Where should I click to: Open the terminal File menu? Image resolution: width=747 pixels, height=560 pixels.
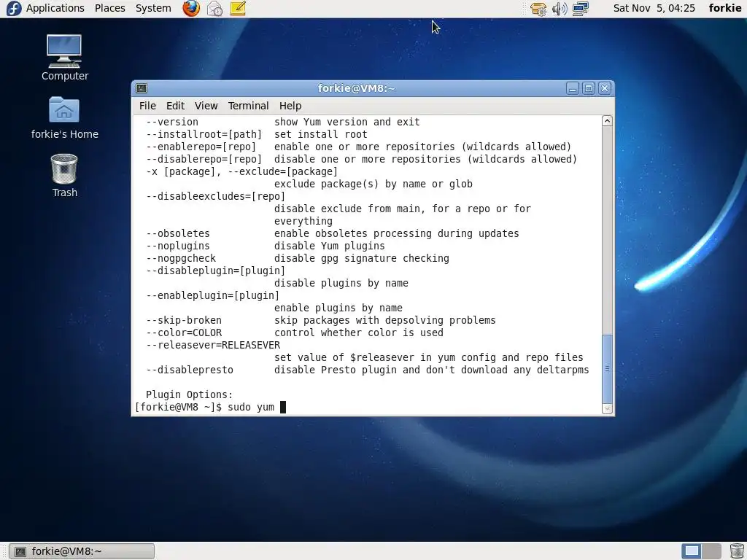[x=147, y=106]
